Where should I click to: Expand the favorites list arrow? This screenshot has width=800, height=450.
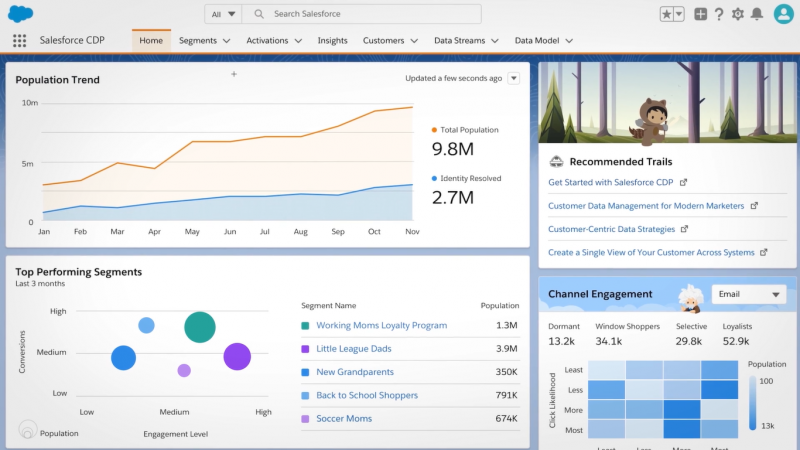tap(679, 14)
